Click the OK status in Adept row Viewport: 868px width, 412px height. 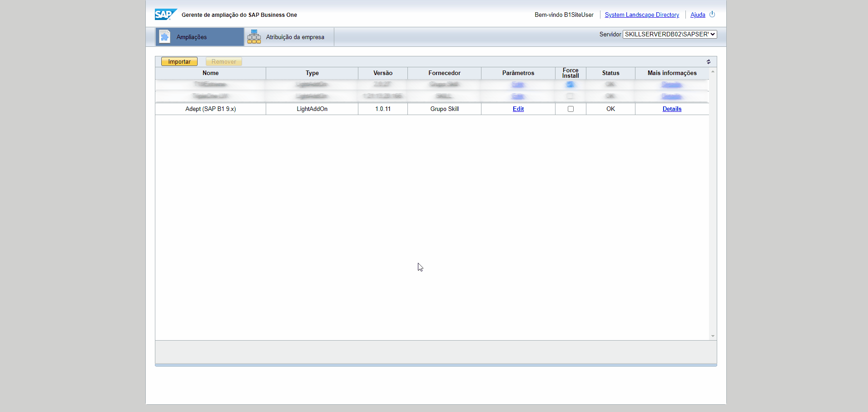tap(610, 109)
